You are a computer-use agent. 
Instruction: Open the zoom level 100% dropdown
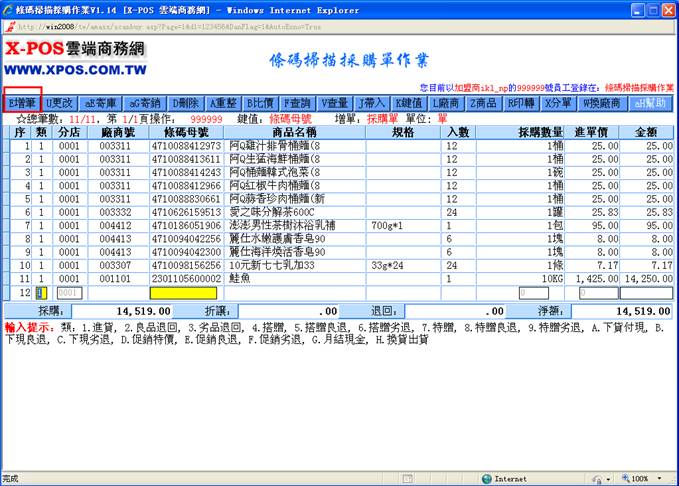643,478
